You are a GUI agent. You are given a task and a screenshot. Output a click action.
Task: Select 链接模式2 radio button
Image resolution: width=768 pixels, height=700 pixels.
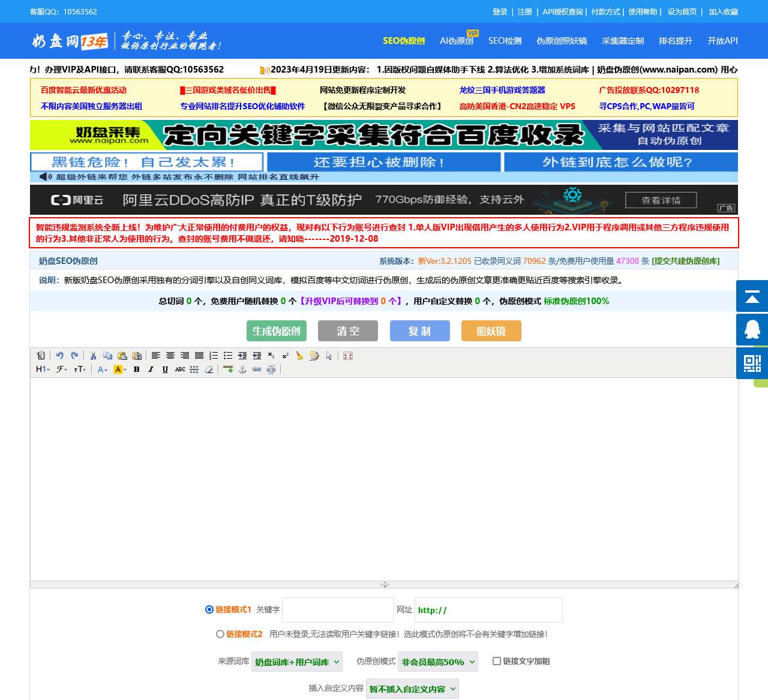point(220,634)
